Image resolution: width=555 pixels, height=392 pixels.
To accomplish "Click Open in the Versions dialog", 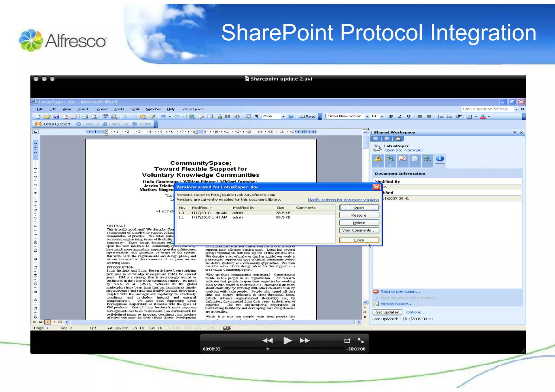I will coord(359,208).
